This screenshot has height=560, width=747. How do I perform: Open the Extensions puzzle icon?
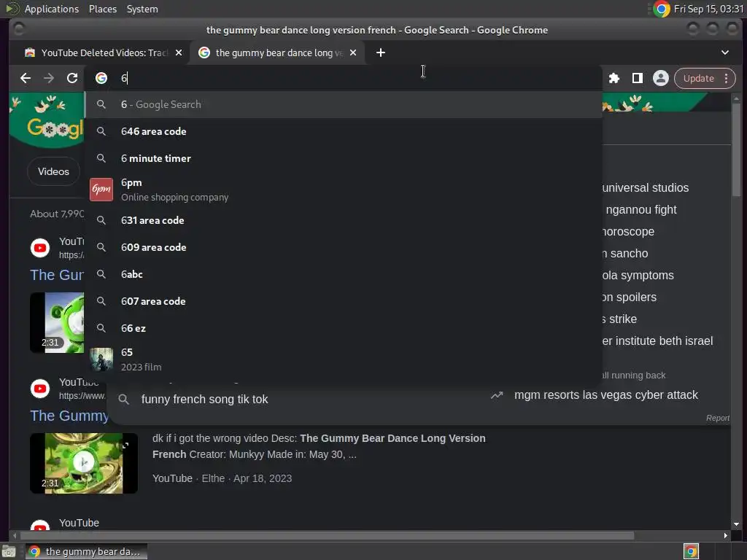[x=614, y=78]
